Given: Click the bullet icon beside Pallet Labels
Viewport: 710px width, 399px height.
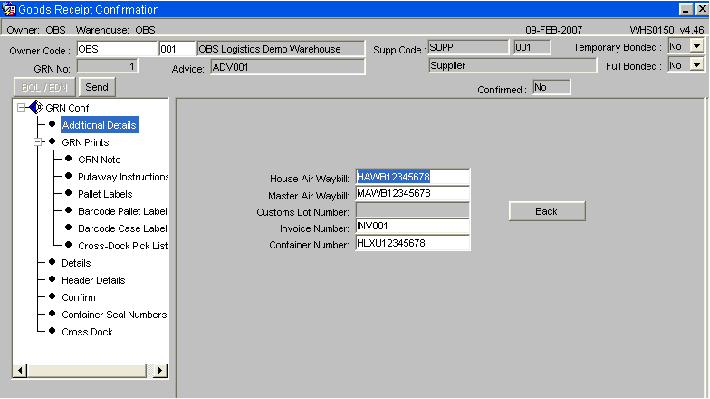Looking at the screenshot, I should pyautogui.click(x=69, y=193).
